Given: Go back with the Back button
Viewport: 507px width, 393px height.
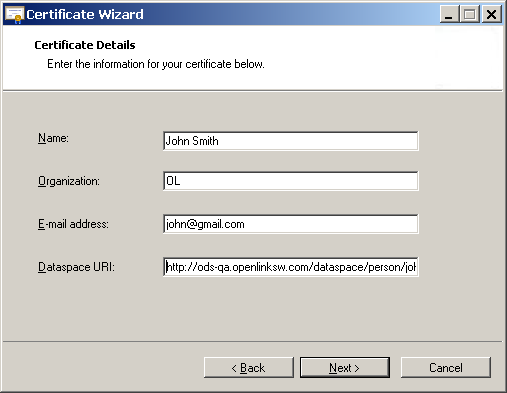Looking at the screenshot, I should pos(249,368).
